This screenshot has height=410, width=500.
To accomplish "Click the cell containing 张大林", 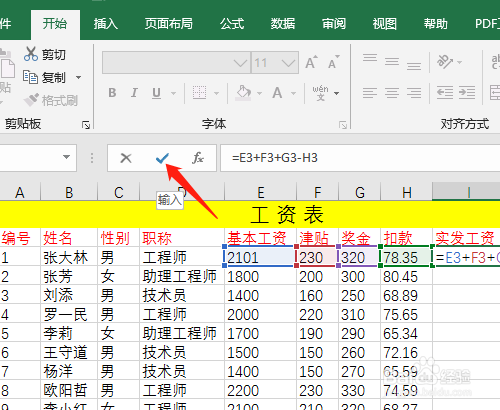I will click(x=69, y=257).
